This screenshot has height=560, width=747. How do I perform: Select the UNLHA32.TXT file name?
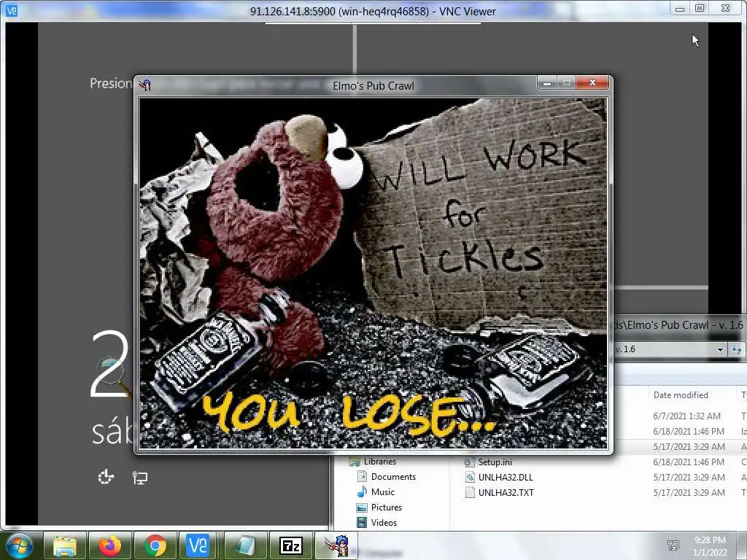pyautogui.click(x=506, y=492)
